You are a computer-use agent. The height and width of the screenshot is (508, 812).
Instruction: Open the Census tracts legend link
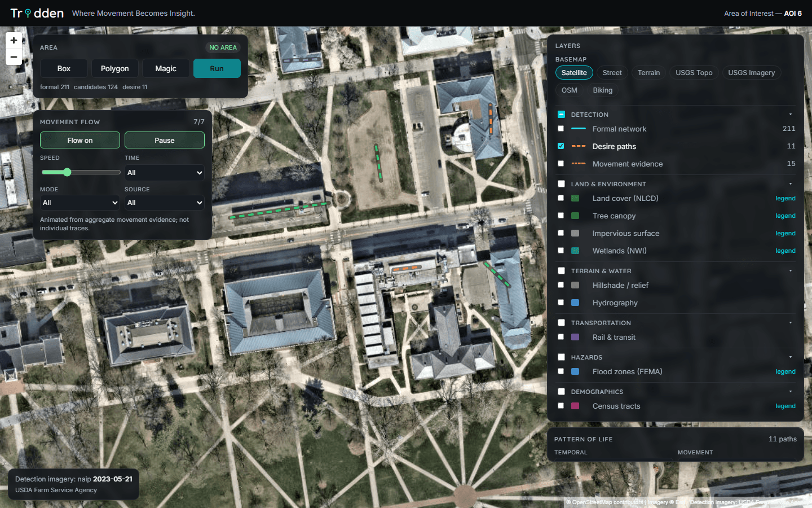tap(785, 406)
